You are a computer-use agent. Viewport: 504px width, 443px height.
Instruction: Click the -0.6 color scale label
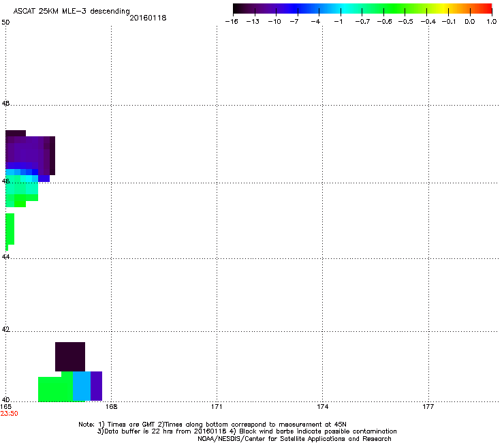click(384, 22)
